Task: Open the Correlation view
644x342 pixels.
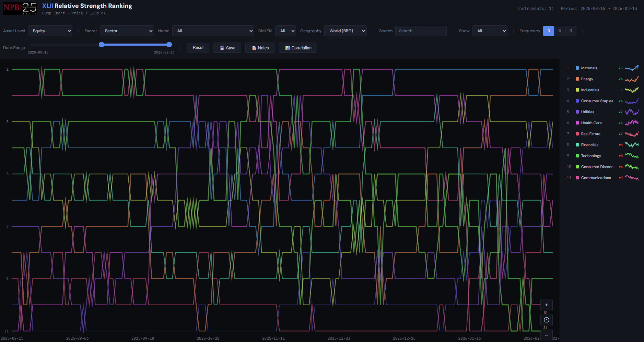Action: pyautogui.click(x=298, y=48)
